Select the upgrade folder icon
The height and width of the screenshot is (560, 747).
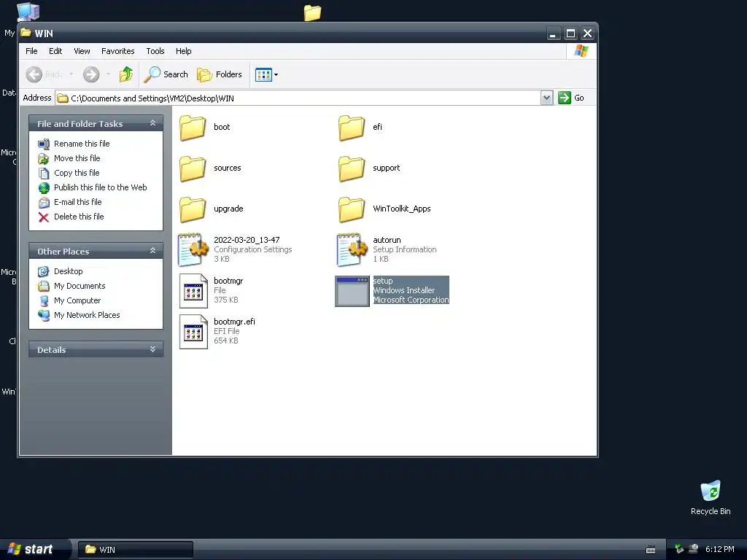pos(193,209)
